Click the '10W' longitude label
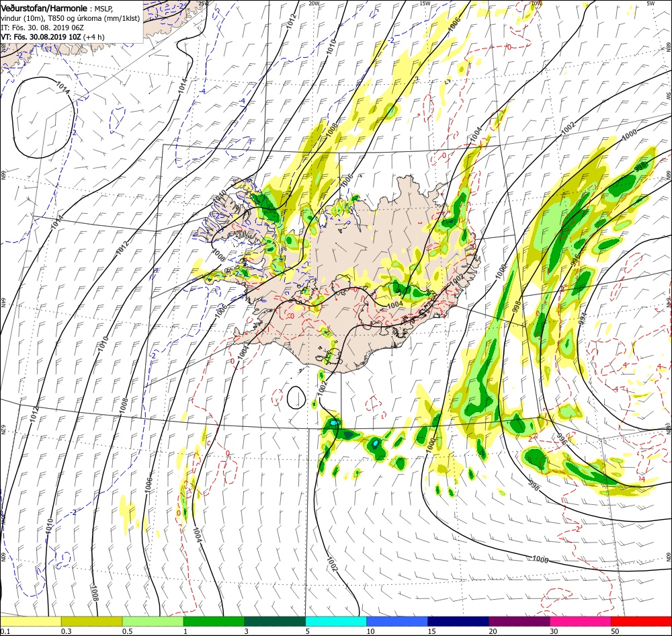 (x=536, y=3)
